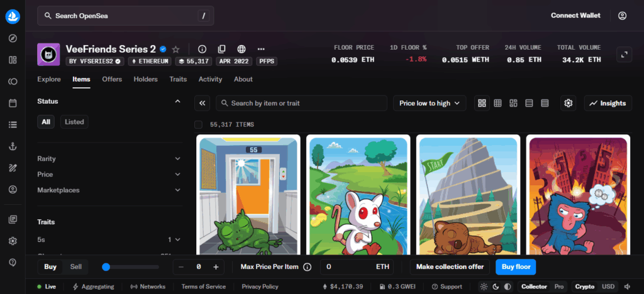Switch to mosaic grid view
Image resolution: width=644 pixels, height=294 pixels.
513,103
